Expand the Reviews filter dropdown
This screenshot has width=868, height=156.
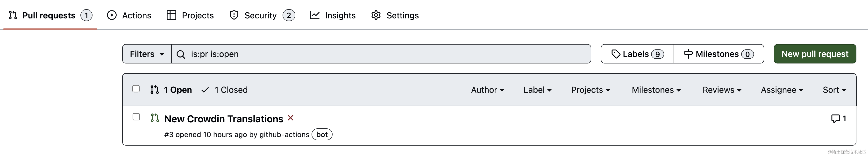[722, 90]
